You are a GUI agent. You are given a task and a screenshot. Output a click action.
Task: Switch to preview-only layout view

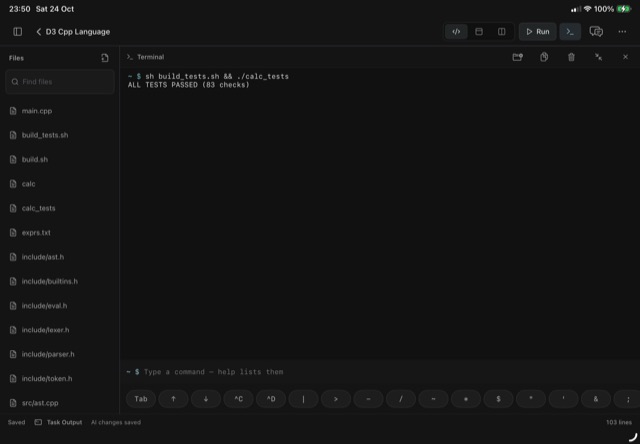coord(479,31)
